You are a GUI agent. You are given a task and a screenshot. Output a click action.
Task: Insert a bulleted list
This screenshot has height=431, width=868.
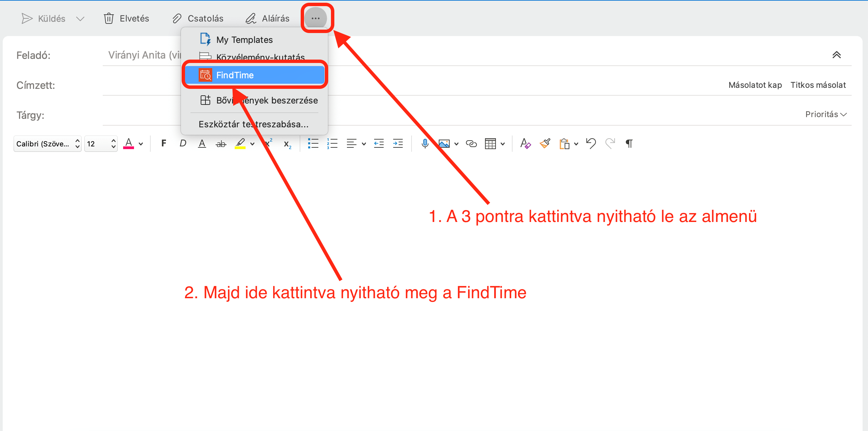(313, 144)
